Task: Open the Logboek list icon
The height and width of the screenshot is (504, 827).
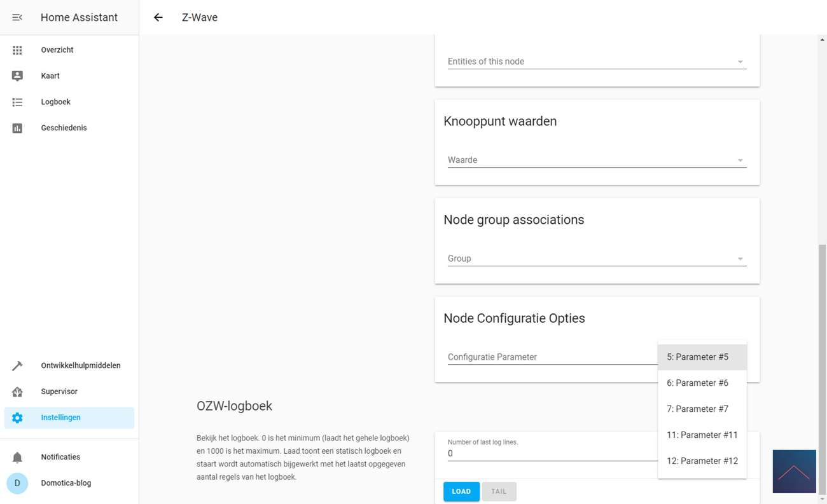Action: point(17,102)
